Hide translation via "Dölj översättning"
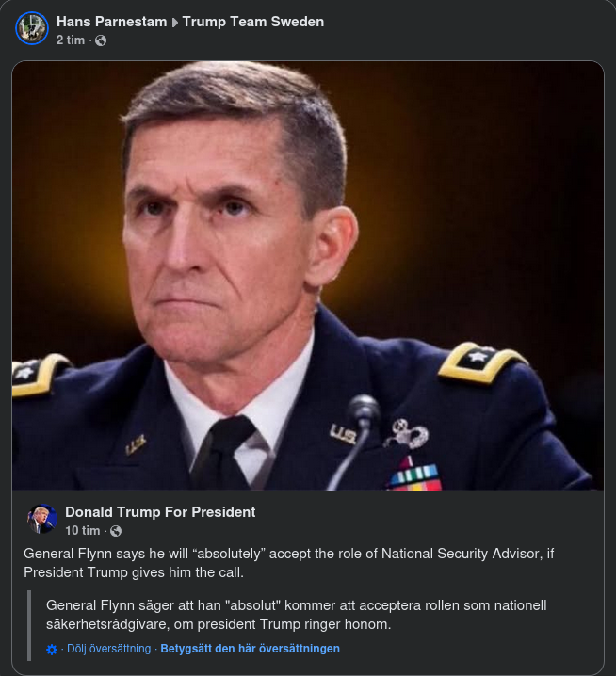616x676 pixels. point(108,649)
